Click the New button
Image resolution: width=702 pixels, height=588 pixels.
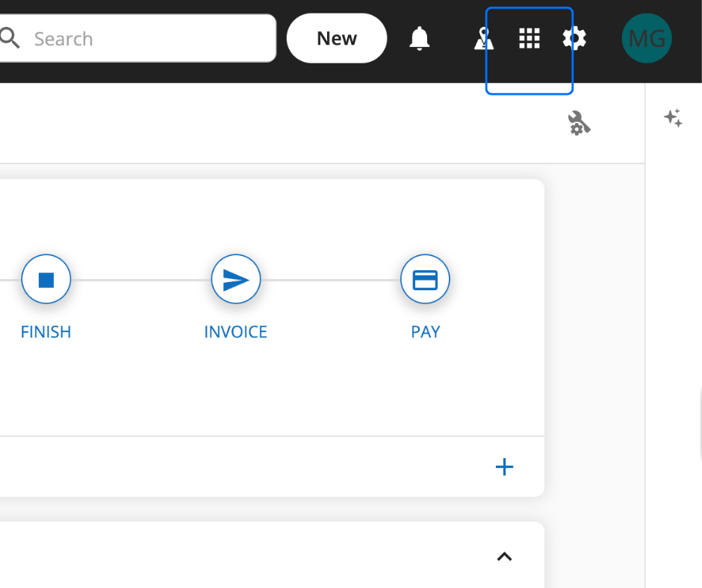click(337, 39)
